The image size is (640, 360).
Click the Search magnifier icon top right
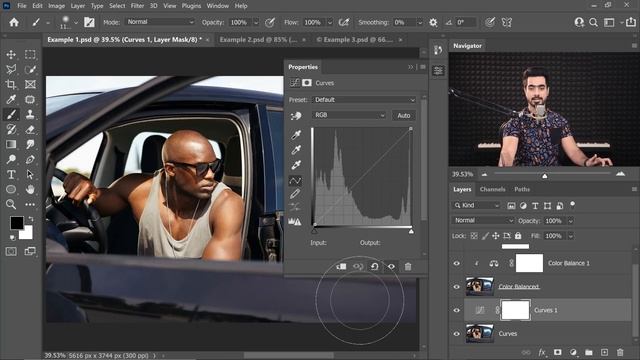click(593, 22)
